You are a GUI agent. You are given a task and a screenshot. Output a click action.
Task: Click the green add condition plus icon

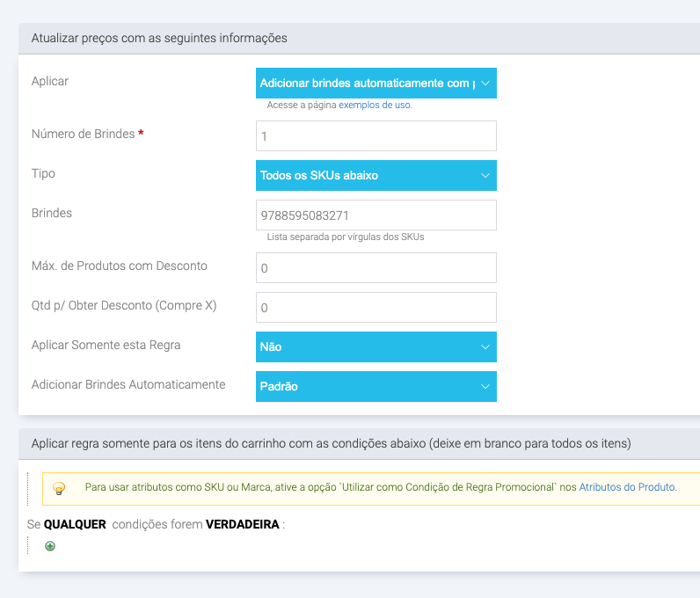[50, 546]
